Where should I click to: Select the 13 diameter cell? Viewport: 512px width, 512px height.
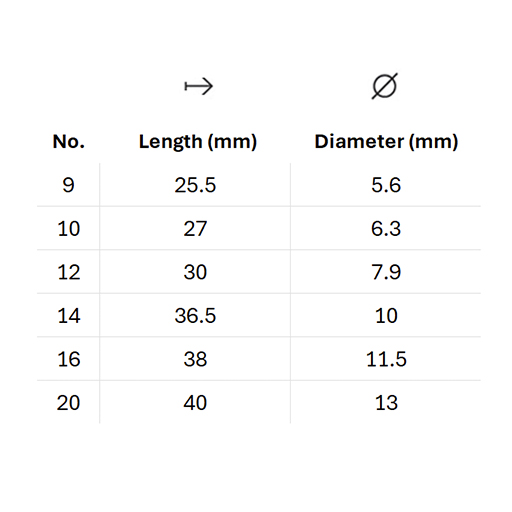coord(386,403)
